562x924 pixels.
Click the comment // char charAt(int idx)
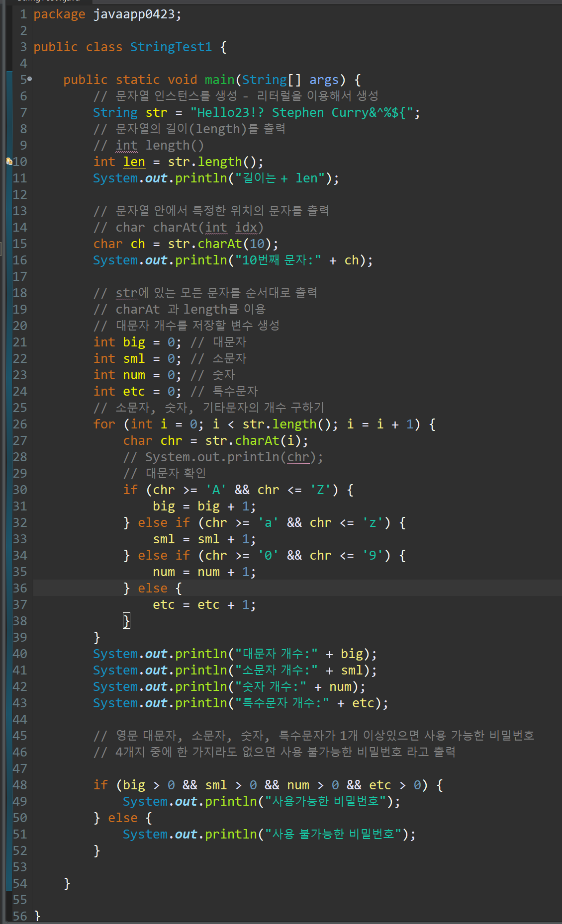179,227
